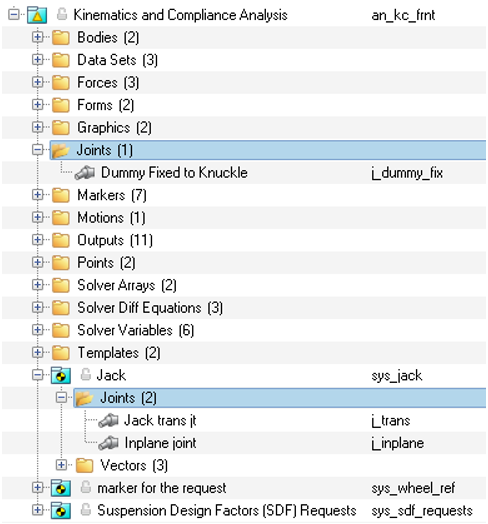Click the Jack system icon

coord(60,375)
